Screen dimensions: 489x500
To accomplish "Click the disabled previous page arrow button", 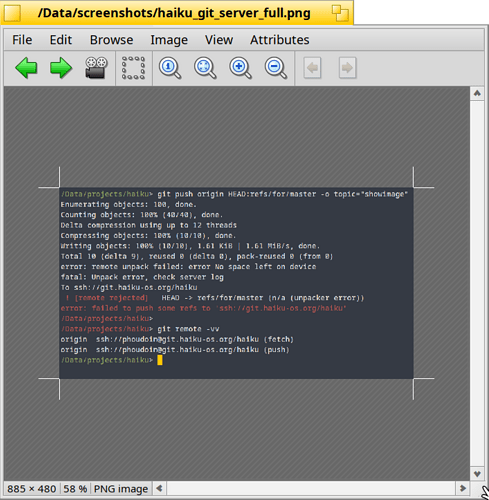I will [x=312, y=68].
